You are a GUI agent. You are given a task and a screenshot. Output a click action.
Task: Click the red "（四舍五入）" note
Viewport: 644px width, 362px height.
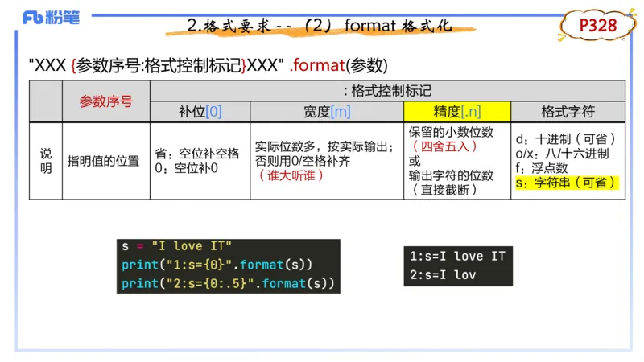[444, 146]
